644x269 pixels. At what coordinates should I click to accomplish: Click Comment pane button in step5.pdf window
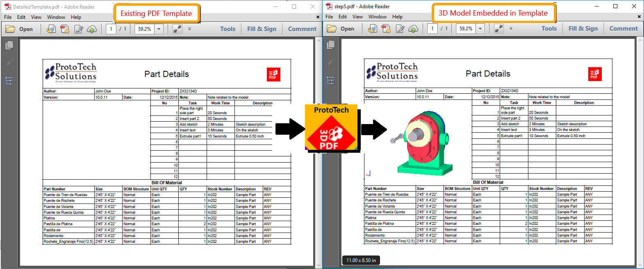[x=624, y=29]
